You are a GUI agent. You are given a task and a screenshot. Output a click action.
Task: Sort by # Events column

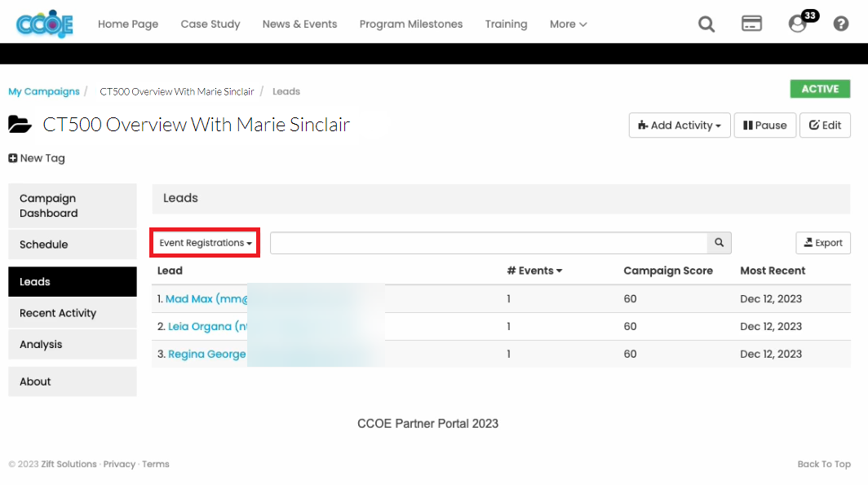coord(534,271)
